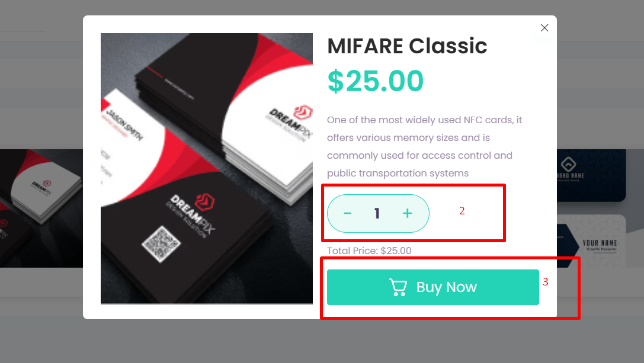Click the red annotation number 2
Viewport: 644px width, 363px height.
(462, 211)
